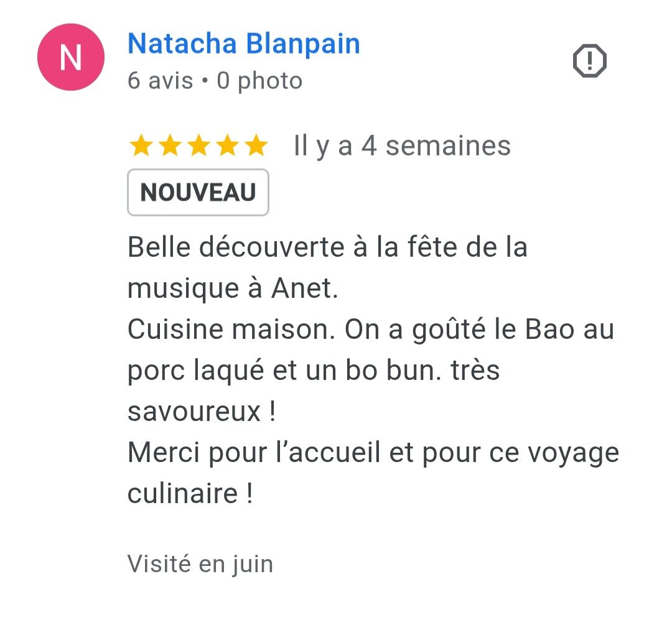Viewport: 672px width, 620px height.
Task: Open Natacha Blanpain's profile link
Action: [x=244, y=44]
